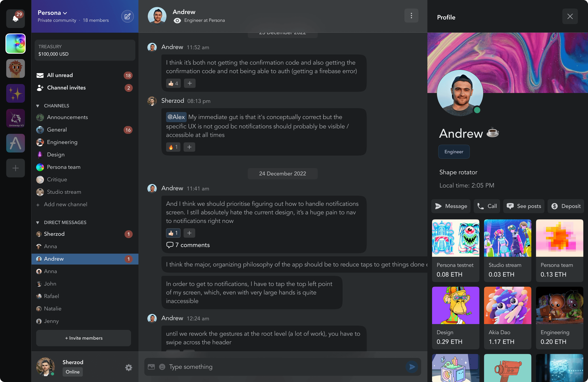
Task: Select the Persona rainbow community icon
Action: tap(15, 44)
